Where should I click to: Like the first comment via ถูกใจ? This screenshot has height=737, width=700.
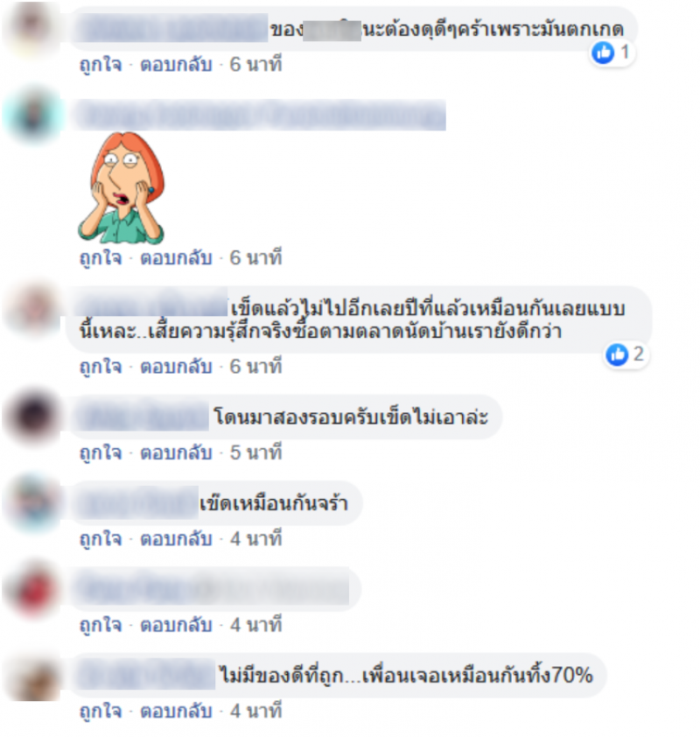point(101,65)
